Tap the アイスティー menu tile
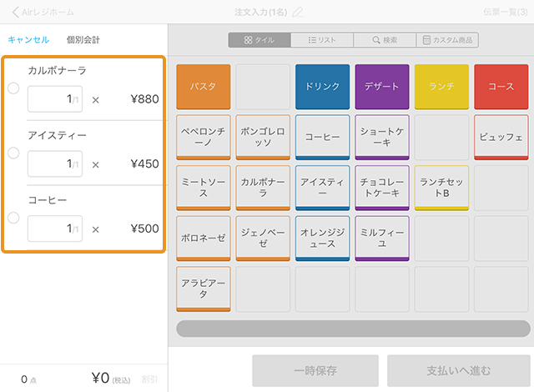This screenshot has width=534, height=392. (x=323, y=188)
